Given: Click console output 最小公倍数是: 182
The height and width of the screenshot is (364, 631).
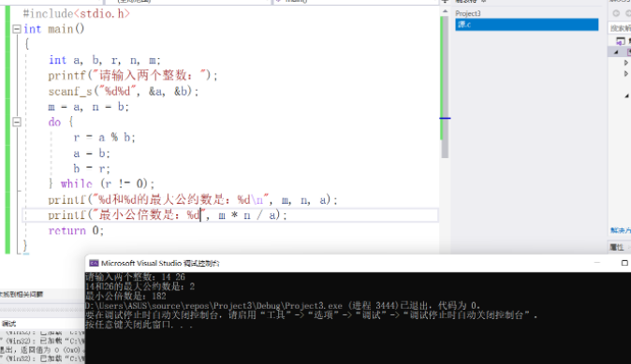Looking at the screenshot, I should tap(125, 296).
